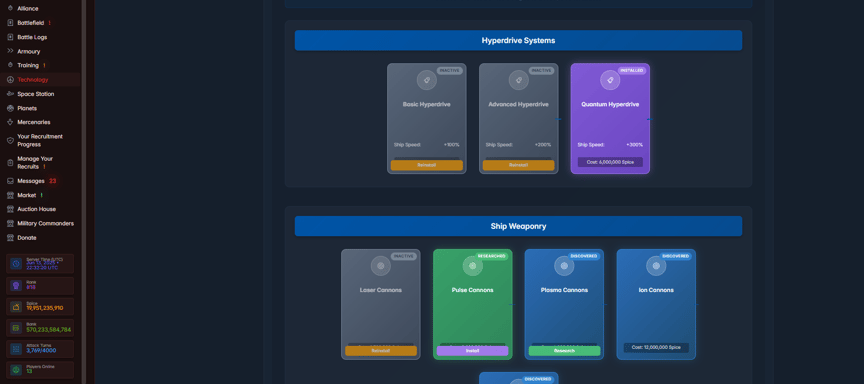This screenshot has height=384, width=864.
Task: Click the Battlefield icon in sidebar
Action: pyautogui.click(x=10, y=23)
